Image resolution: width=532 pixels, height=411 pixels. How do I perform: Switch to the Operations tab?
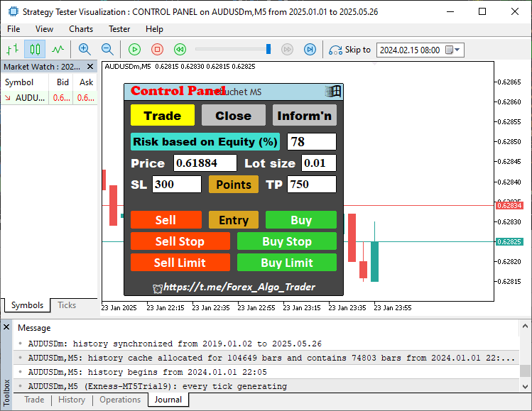[x=119, y=400]
